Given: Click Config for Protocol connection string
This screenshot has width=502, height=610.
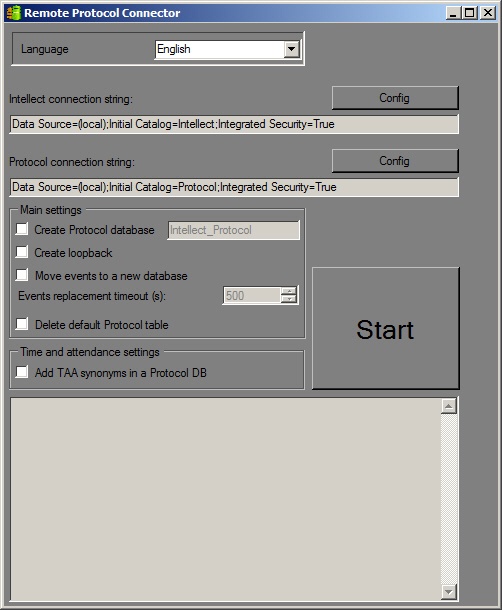Looking at the screenshot, I should [x=395, y=161].
